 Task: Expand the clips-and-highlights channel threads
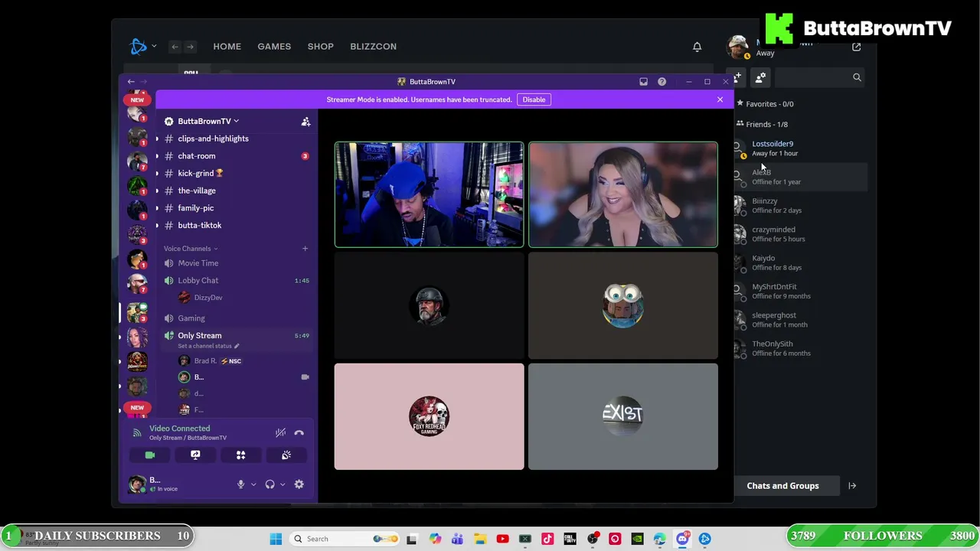[157, 139]
